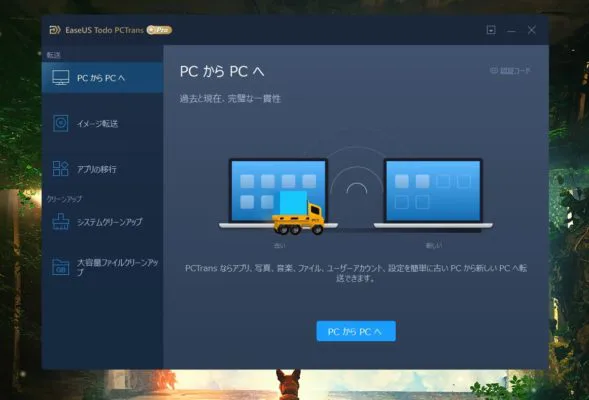Open the 認証コード link at top right

(510, 71)
